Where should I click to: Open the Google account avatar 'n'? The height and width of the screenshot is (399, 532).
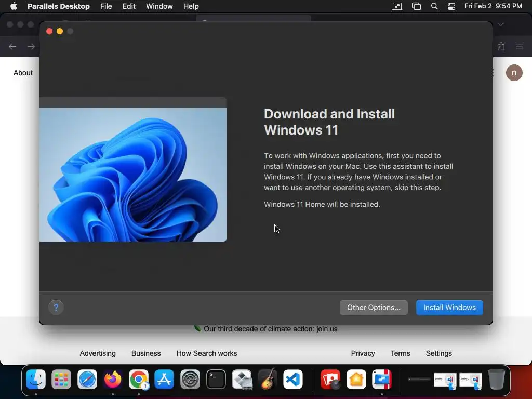coord(514,73)
